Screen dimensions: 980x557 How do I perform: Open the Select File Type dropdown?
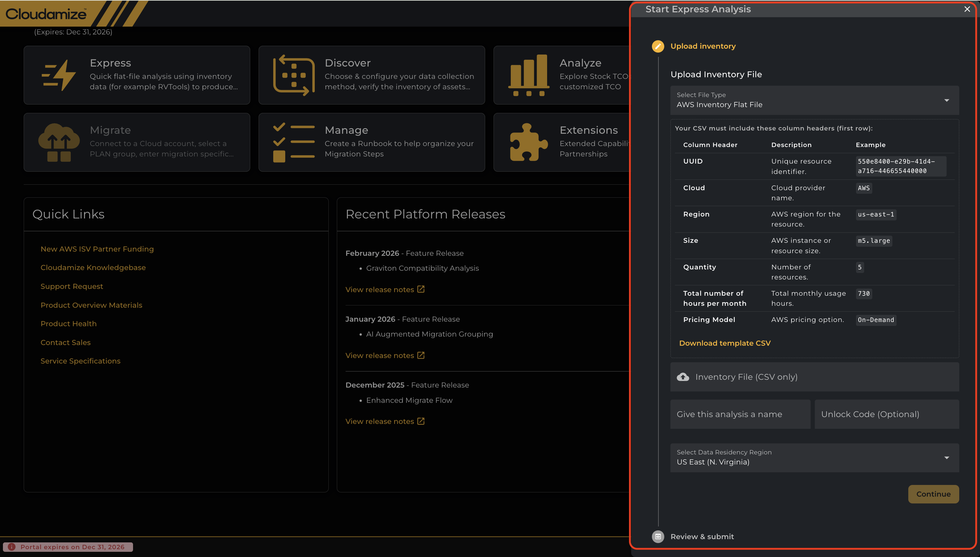point(815,100)
